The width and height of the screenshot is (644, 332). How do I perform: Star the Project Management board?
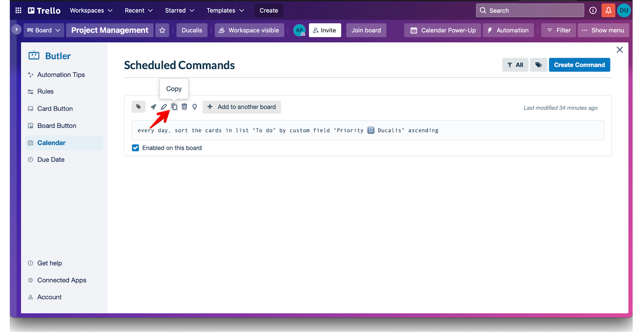[162, 31]
